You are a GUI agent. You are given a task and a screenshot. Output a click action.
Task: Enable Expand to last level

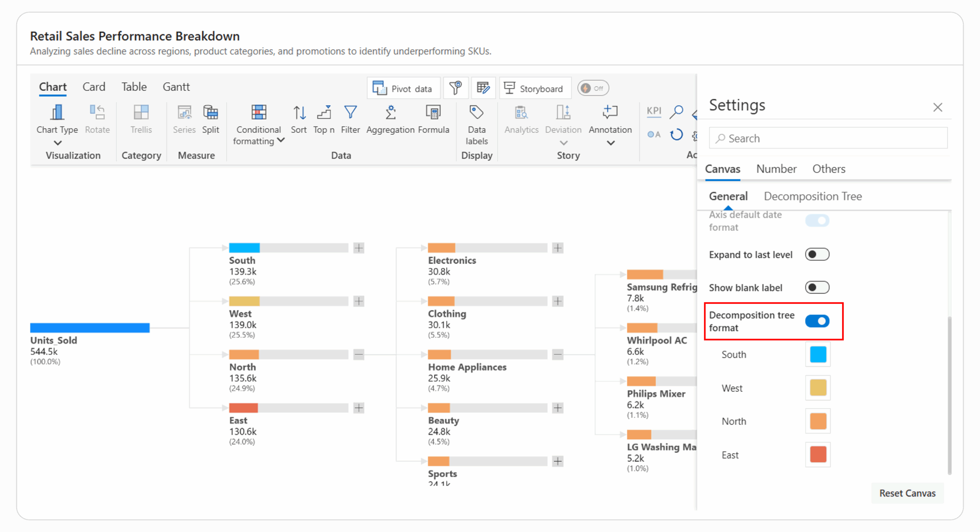click(x=817, y=254)
